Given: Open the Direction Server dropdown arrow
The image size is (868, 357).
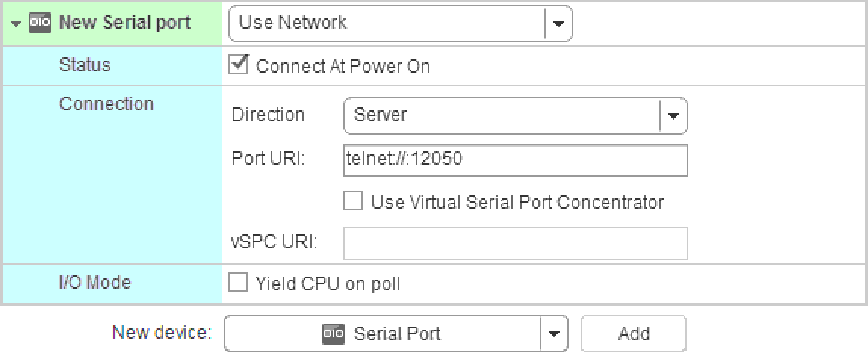Looking at the screenshot, I should pyautogui.click(x=674, y=116).
